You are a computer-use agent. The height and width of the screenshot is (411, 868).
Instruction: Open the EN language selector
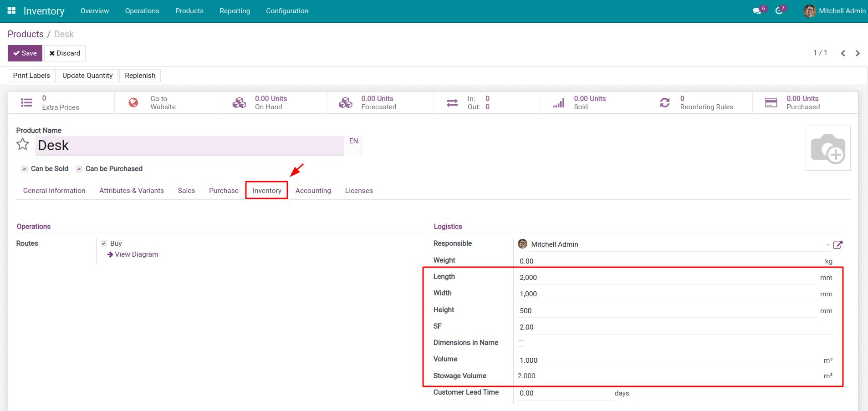353,141
